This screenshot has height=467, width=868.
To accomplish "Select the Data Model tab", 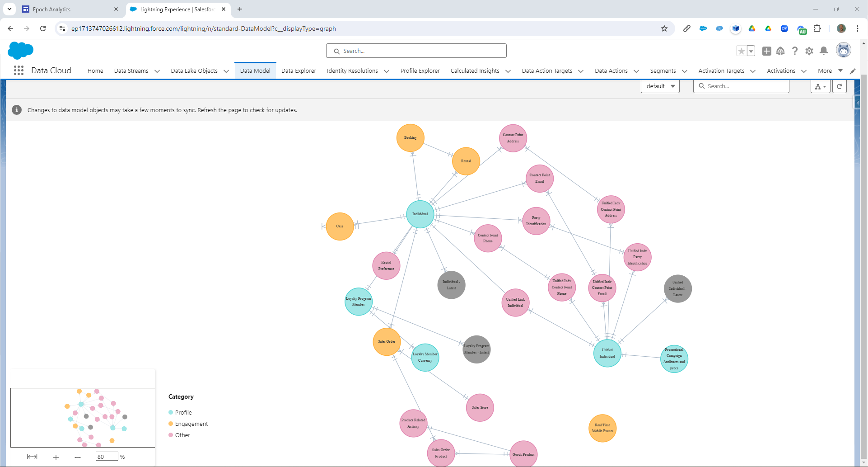I will coord(255,71).
